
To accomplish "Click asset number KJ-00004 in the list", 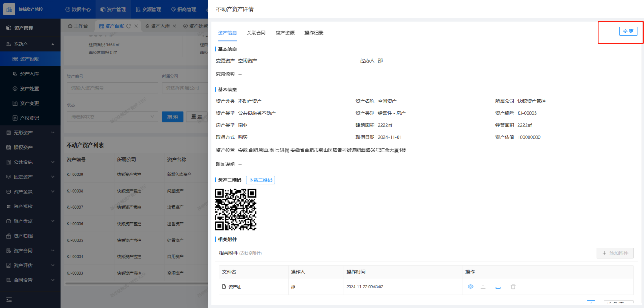I will coord(75,257).
